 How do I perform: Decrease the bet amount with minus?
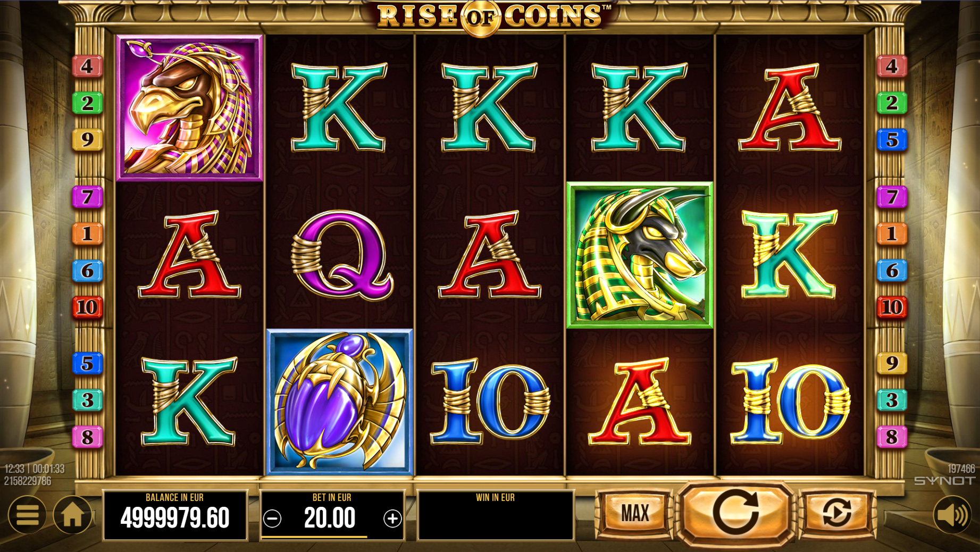click(272, 518)
